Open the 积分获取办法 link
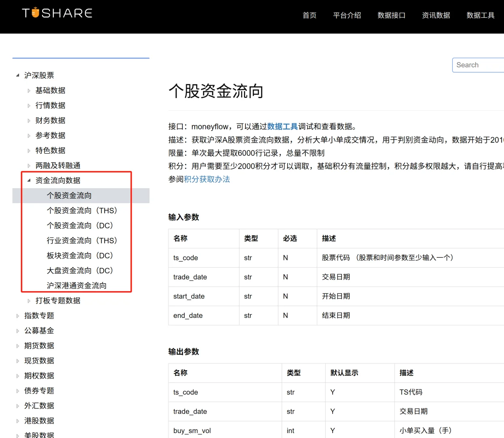 coord(207,179)
